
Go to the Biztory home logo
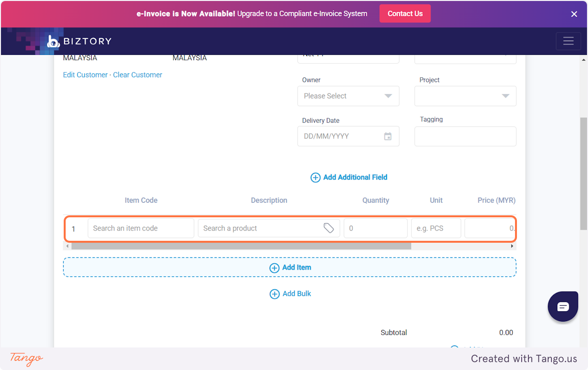pos(79,41)
